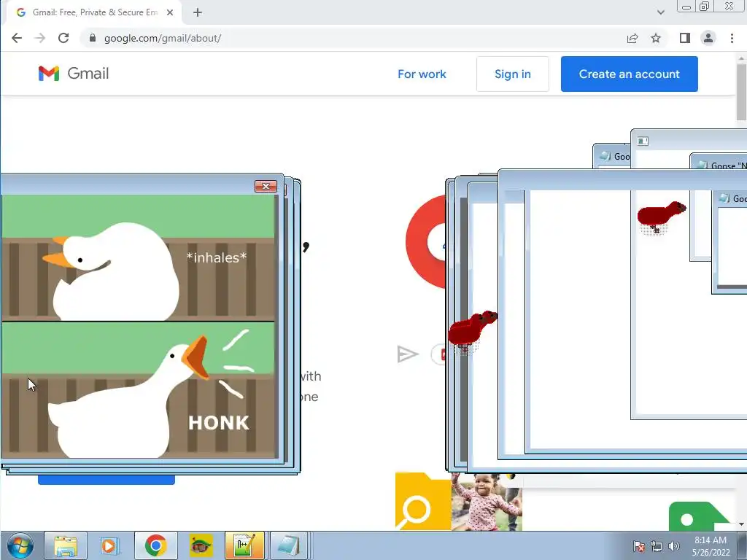Click the small icon in the white window's title bar
747x560 pixels.
coord(643,141)
